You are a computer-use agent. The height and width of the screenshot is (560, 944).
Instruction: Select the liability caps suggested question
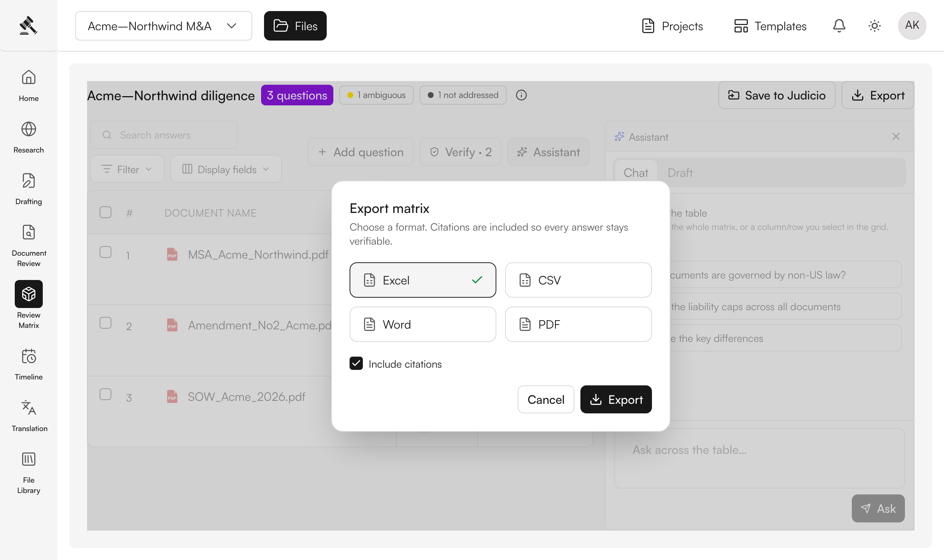point(785,307)
